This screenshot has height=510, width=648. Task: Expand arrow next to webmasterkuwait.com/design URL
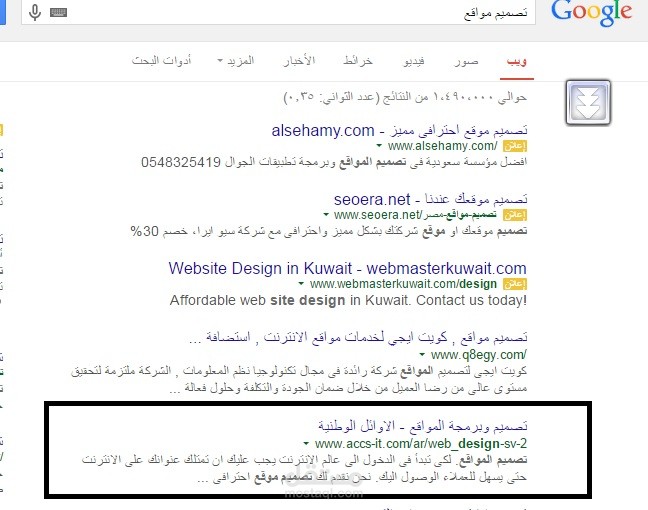[x=301, y=284]
